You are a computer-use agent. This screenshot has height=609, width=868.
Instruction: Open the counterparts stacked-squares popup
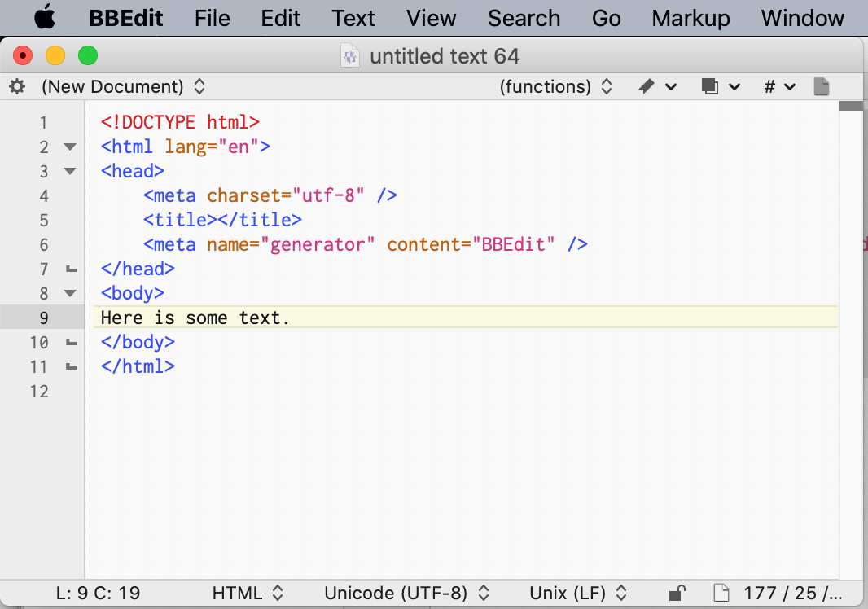point(719,86)
